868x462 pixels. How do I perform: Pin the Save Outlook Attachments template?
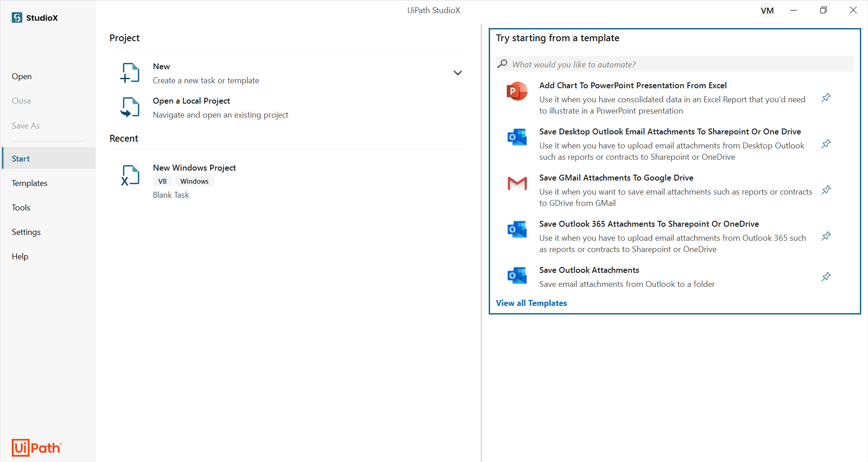click(x=826, y=277)
